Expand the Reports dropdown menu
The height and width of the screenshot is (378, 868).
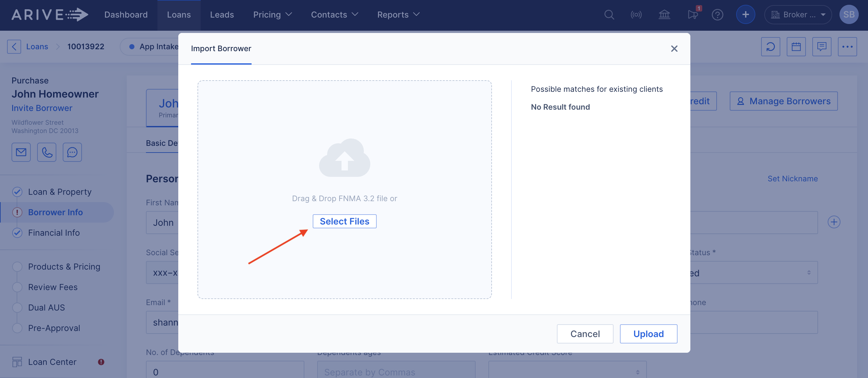398,15
